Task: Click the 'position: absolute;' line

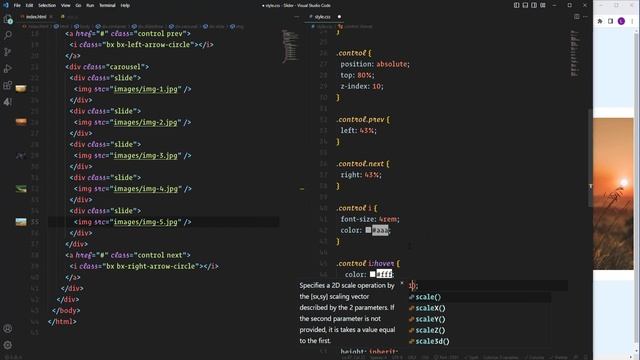Action: (375, 64)
